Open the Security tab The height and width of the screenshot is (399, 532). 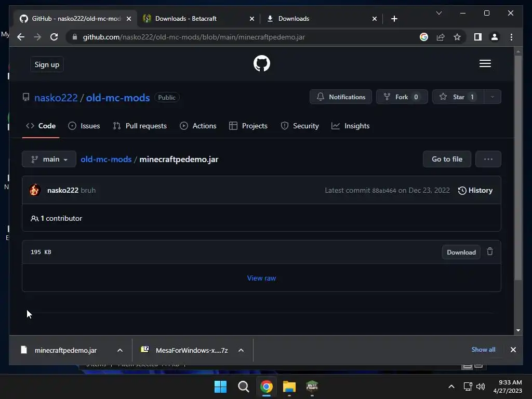coord(300,126)
